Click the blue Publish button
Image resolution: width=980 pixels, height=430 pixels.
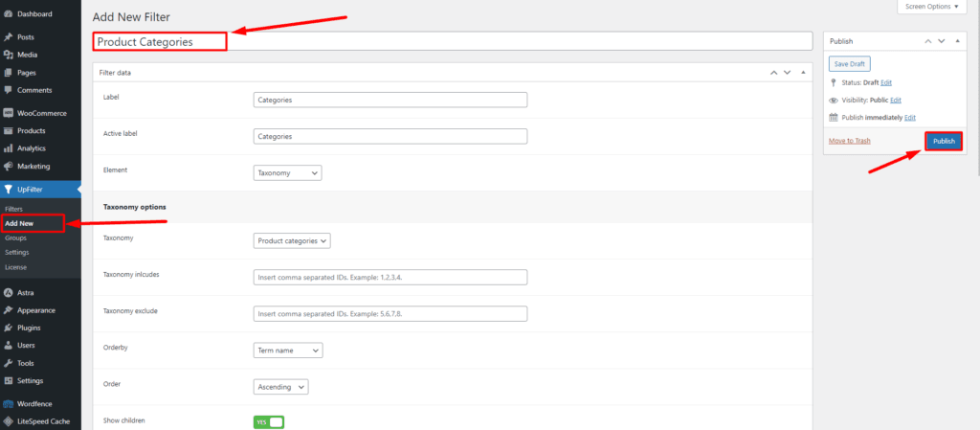[x=944, y=141]
